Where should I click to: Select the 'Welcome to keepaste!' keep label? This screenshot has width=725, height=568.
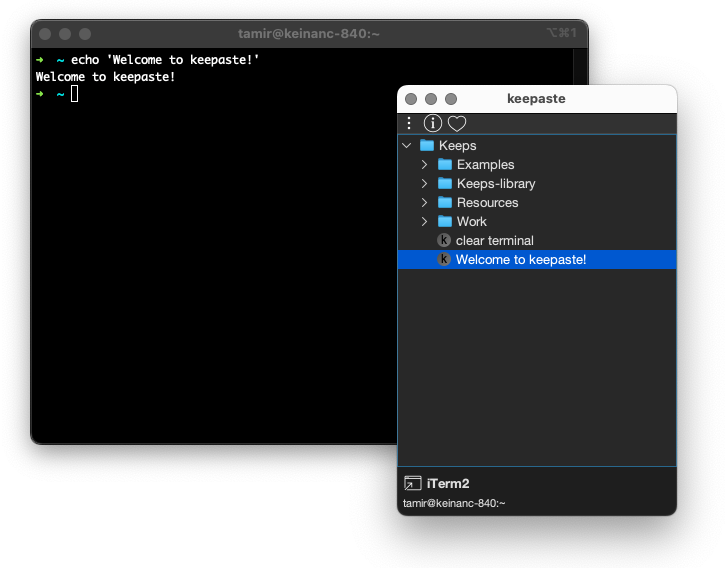click(x=521, y=259)
